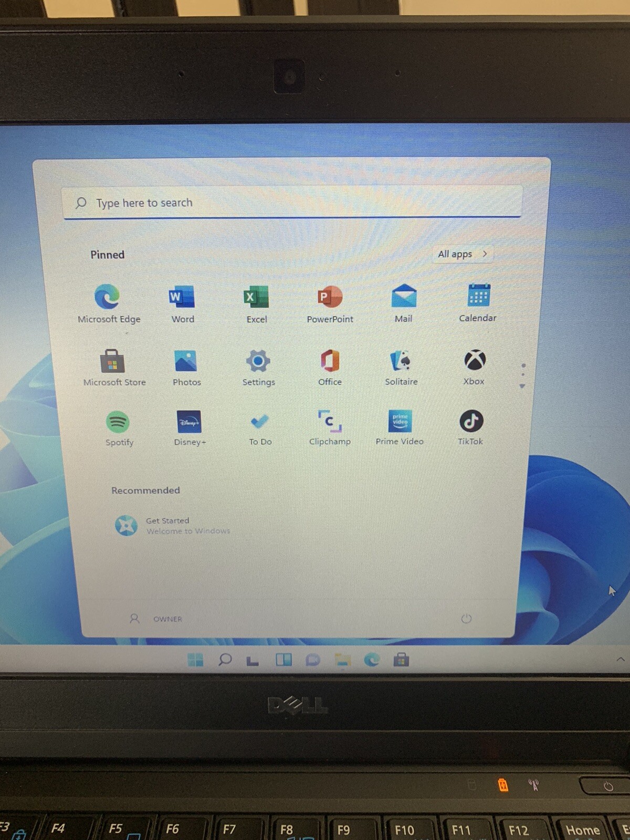The image size is (630, 840).
Task: Open the Mail app
Action: point(403,303)
